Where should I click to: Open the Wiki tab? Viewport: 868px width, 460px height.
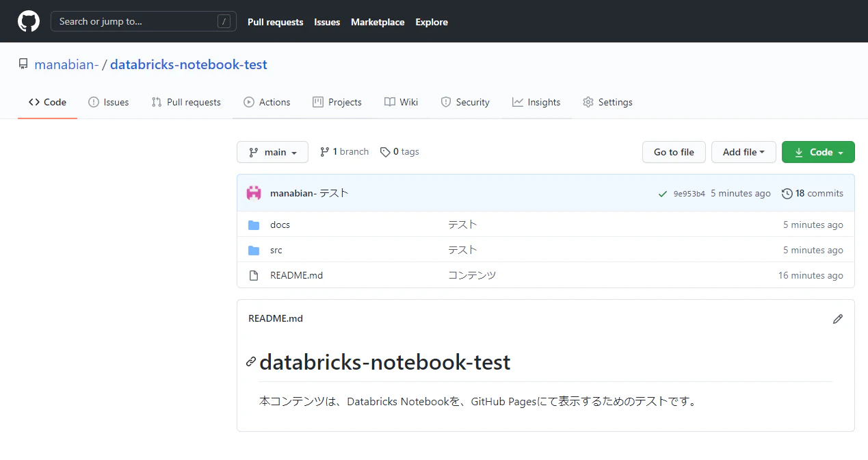point(401,102)
